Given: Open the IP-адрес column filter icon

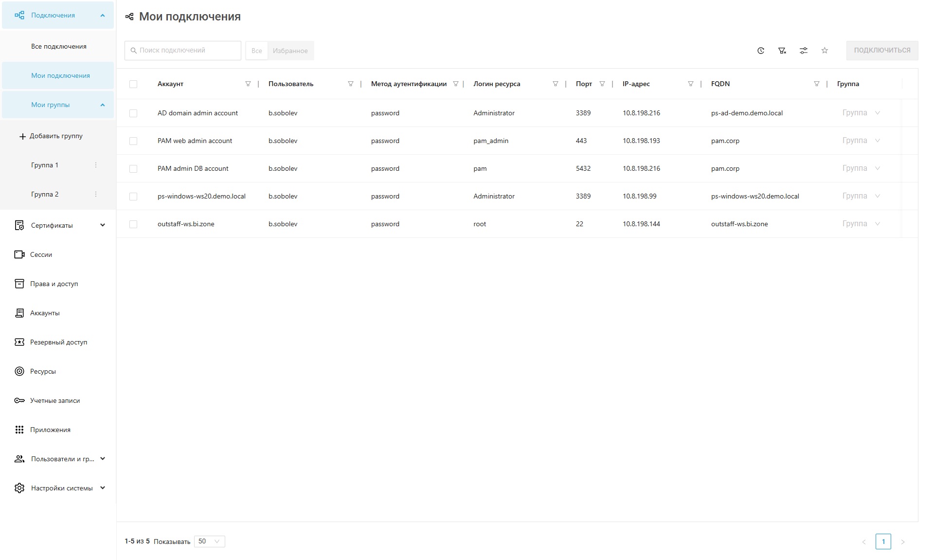Looking at the screenshot, I should click(690, 84).
